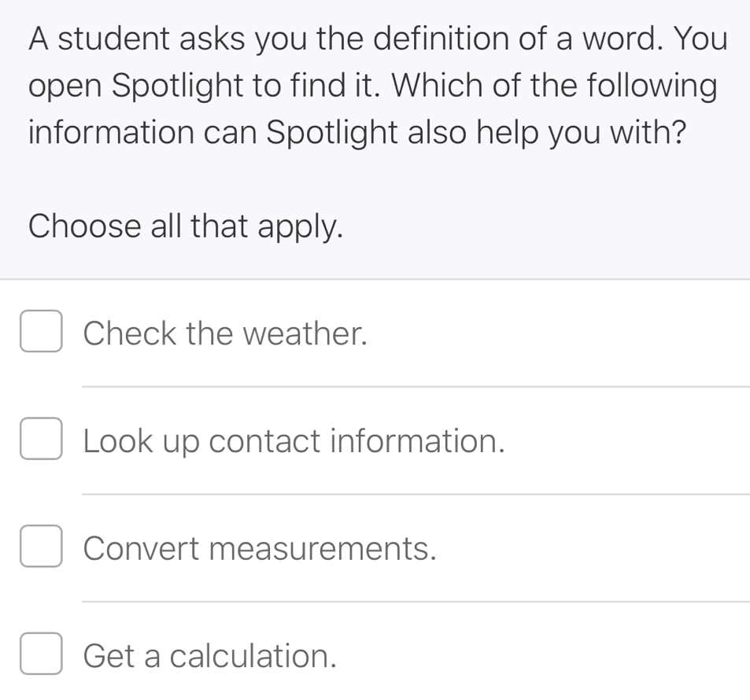This screenshot has height=700, width=750.
Task: Click the "Check the weather." answer text
Action: pos(225,333)
